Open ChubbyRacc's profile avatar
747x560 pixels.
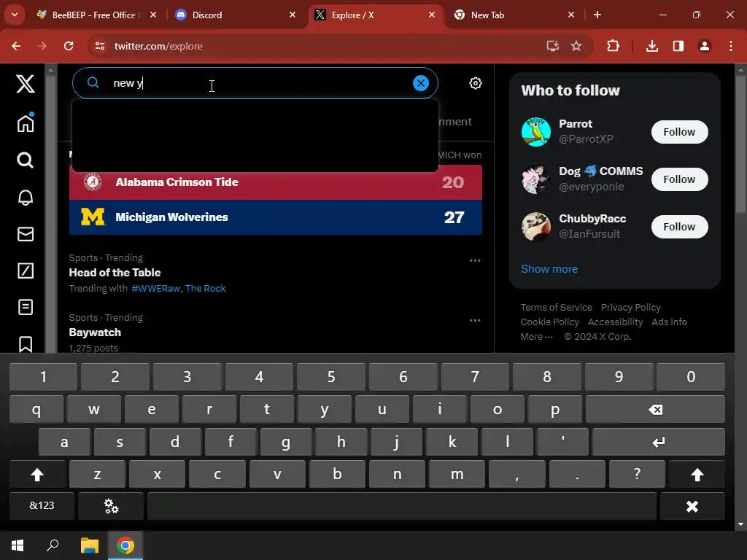[x=536, y=227]
